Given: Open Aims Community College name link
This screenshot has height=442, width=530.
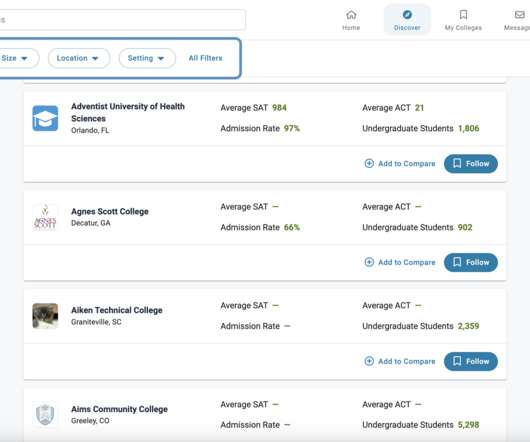Looking at the screenshot, I should (x=119, y=409).
